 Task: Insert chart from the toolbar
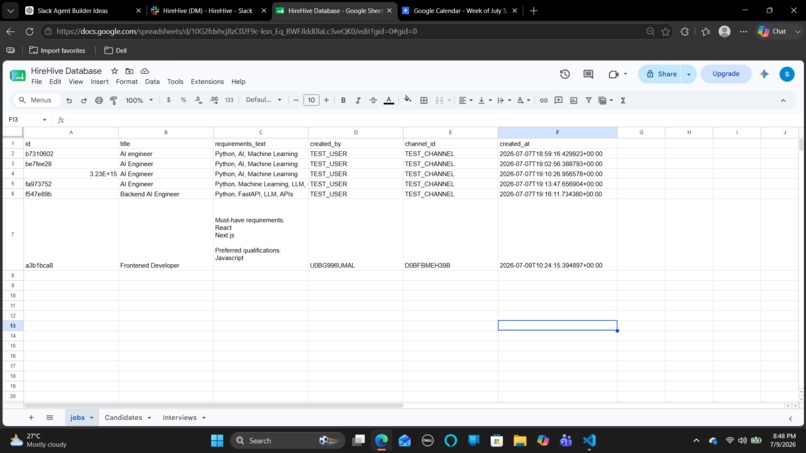pos(573,100)
